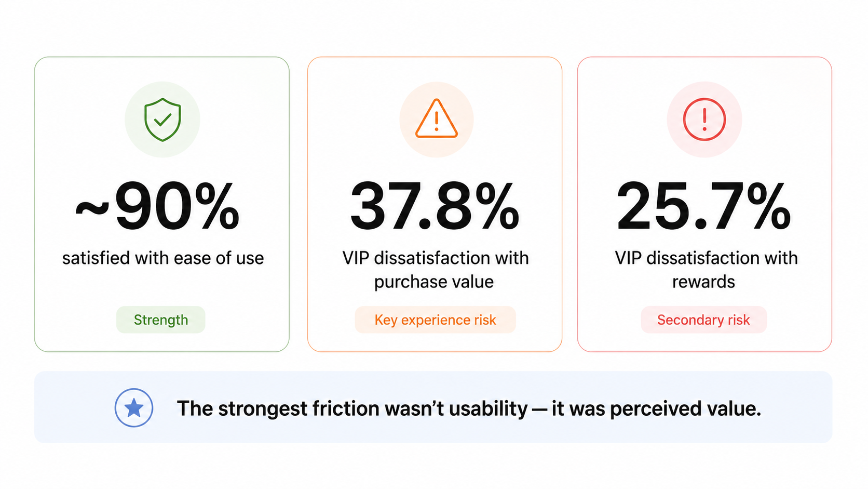Image resolution: width=868 pixels, height=489 pixels.
Task: Click the red exclamation circle icon
Action: point(704,120)
